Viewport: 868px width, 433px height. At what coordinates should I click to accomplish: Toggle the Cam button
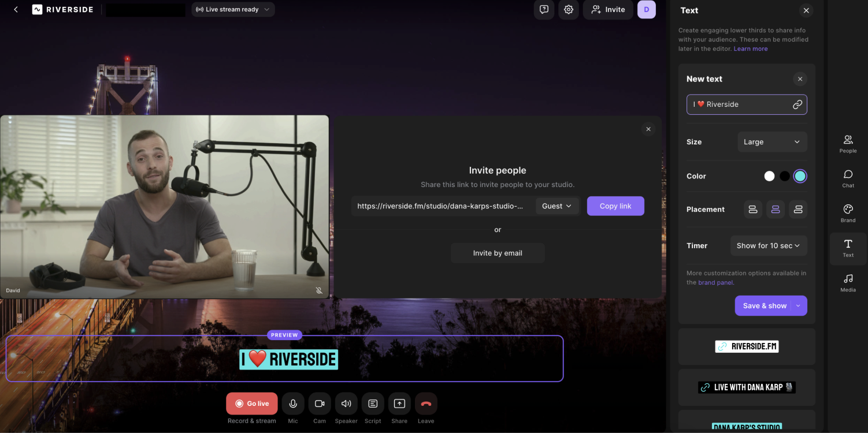[x=320, y=404]
